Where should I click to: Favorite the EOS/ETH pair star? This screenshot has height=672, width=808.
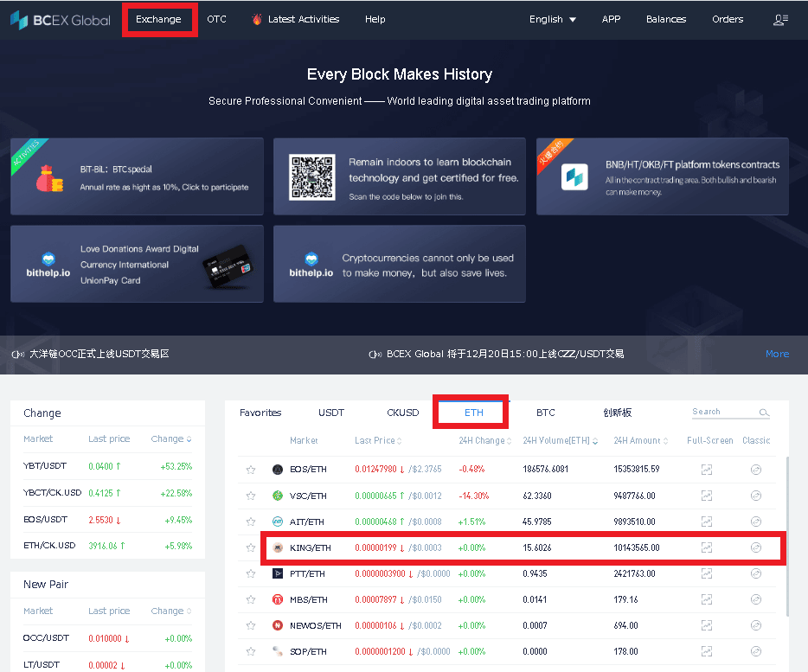click(251, 470)
